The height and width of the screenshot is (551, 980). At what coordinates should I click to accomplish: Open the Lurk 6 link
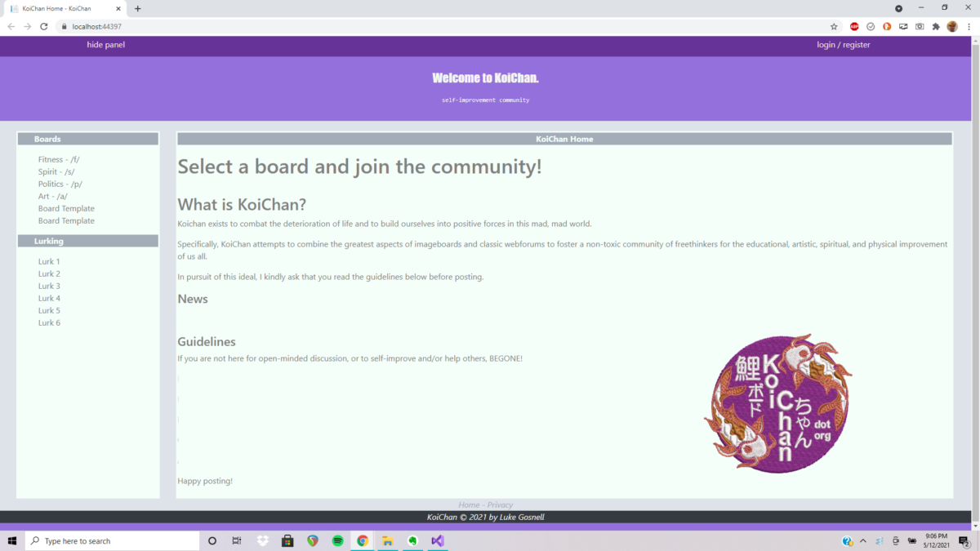pyautogui.click(x=49, y=323)
